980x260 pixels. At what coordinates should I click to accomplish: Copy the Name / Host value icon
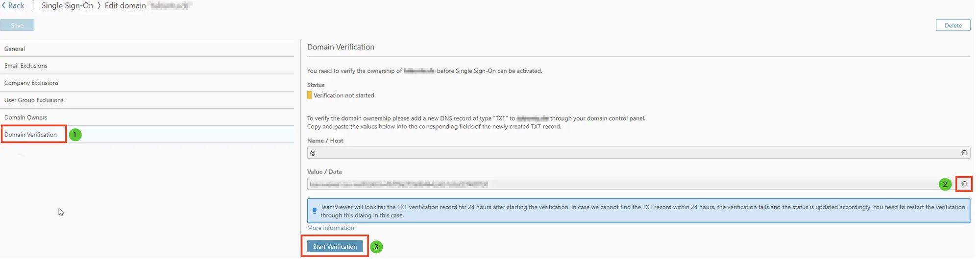coord(964,153)
